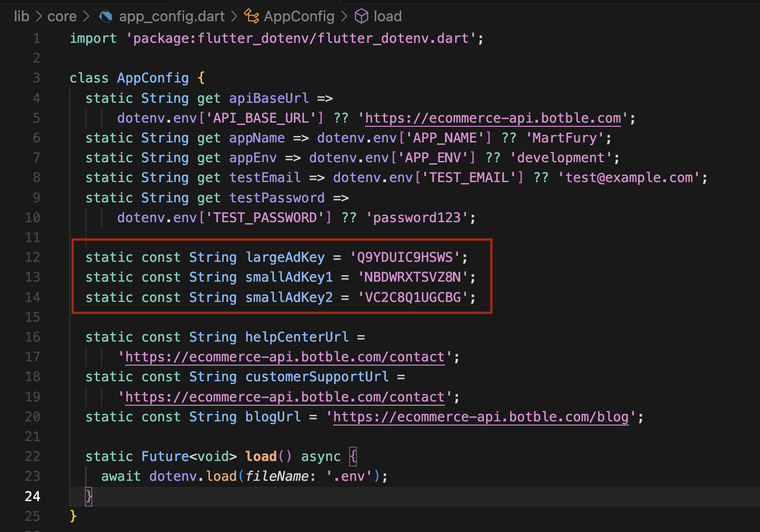
Task: Click the 'helpCenterUrl' constant name
Action: pos(297,337)
